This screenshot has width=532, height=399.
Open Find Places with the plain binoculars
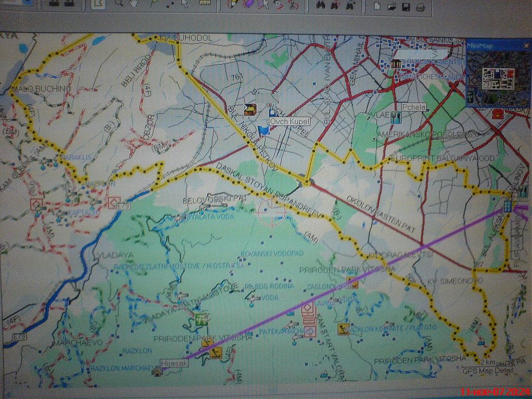point(321,5)
